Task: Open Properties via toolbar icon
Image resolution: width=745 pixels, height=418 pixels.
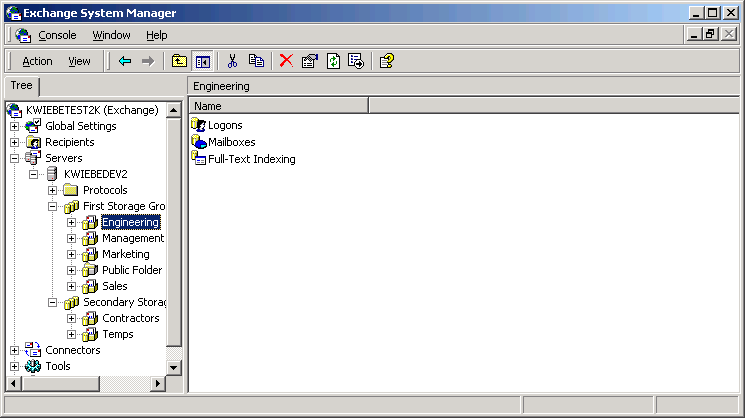Action: (310, 61)
